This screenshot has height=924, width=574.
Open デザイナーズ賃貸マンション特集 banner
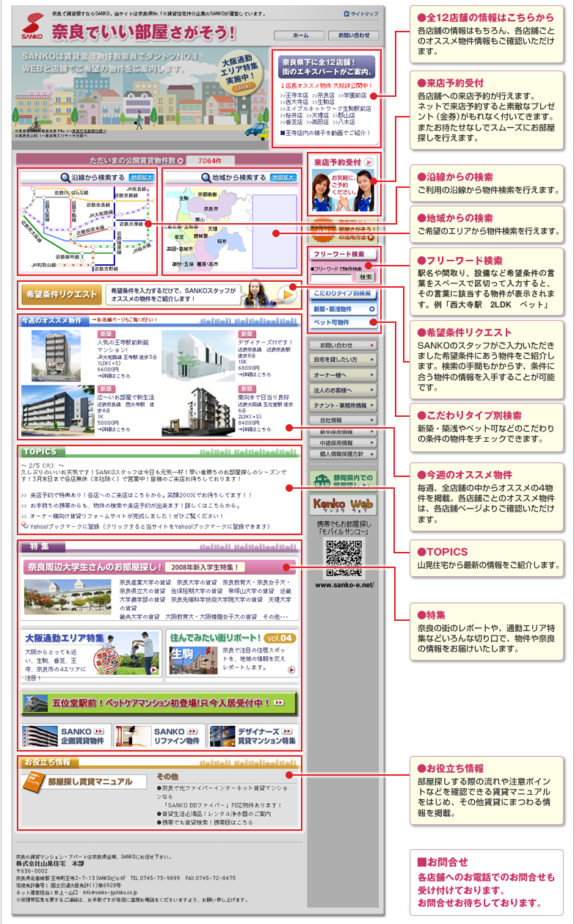click(x=253, y=736)
